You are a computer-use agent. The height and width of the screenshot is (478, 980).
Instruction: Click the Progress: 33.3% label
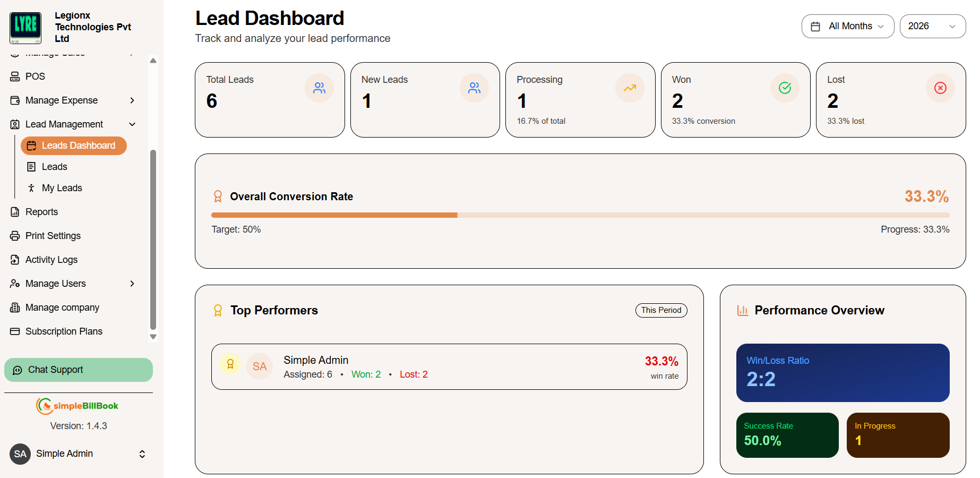(x=915, y=229)
